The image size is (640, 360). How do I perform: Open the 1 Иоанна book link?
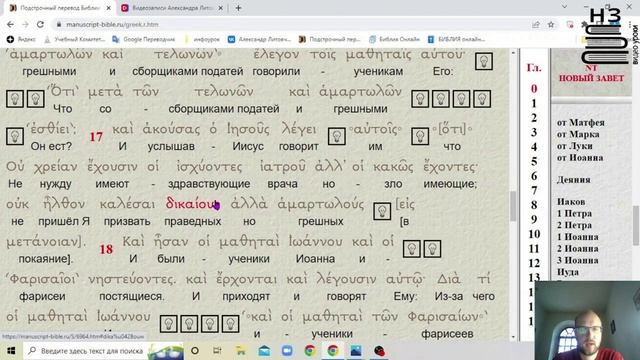pos(578,237)
